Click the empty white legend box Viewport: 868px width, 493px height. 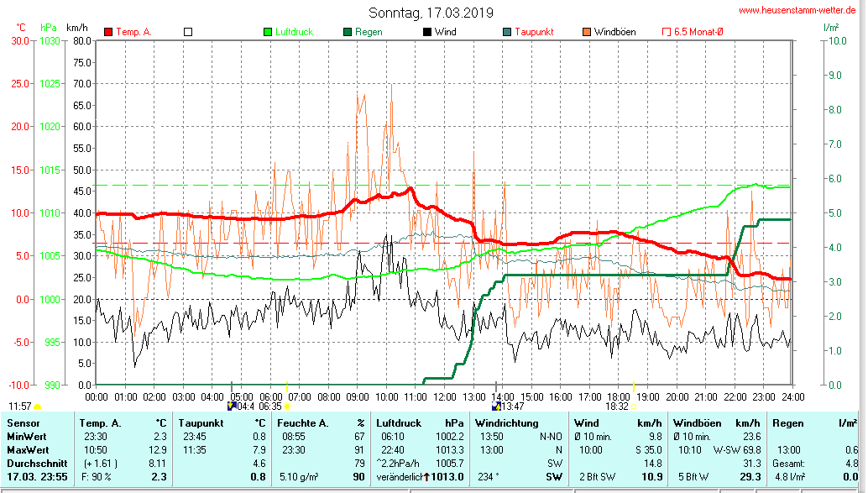[x=188, y=32]
